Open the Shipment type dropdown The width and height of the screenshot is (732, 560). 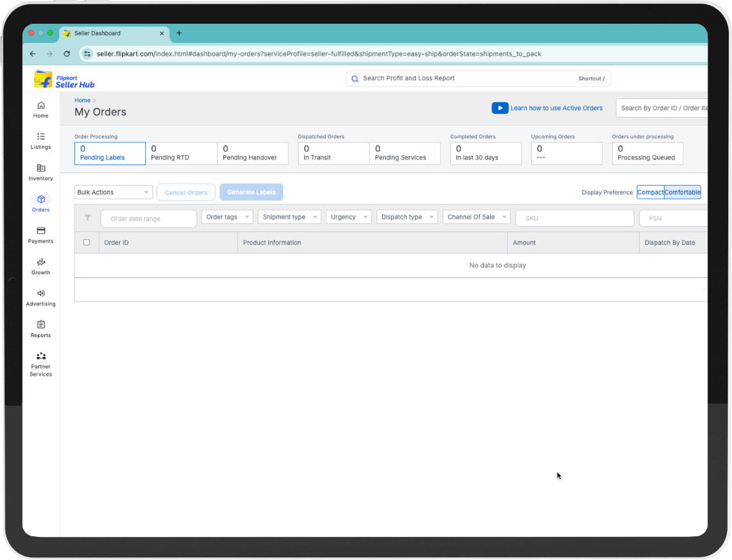click(x=289, y=217)
